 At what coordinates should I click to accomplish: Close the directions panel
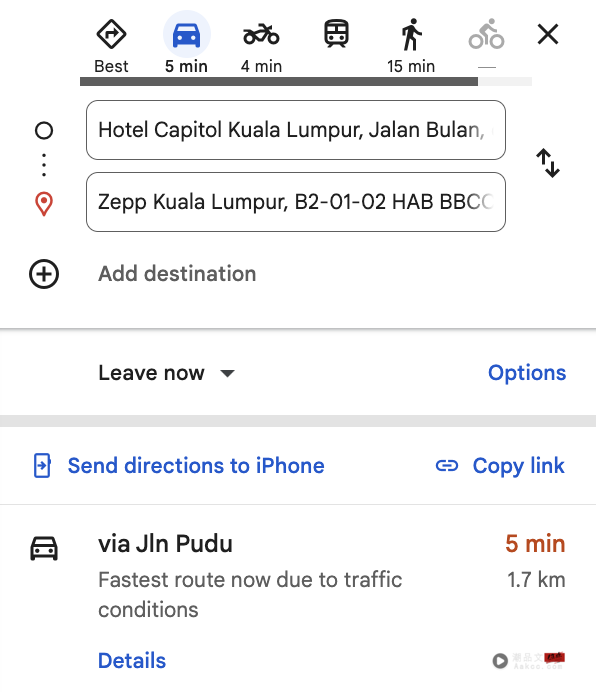548,34
